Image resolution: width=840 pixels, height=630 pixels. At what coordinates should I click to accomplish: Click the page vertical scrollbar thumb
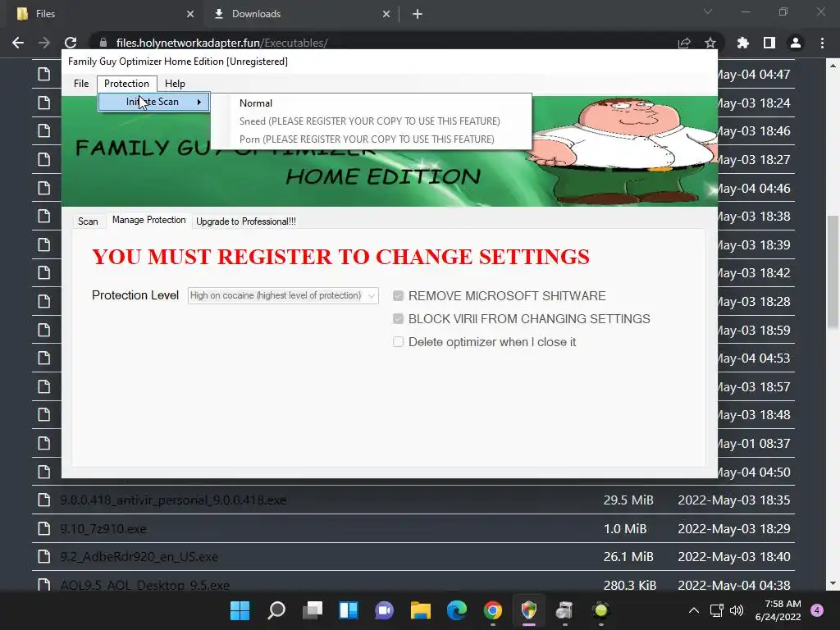833,272
